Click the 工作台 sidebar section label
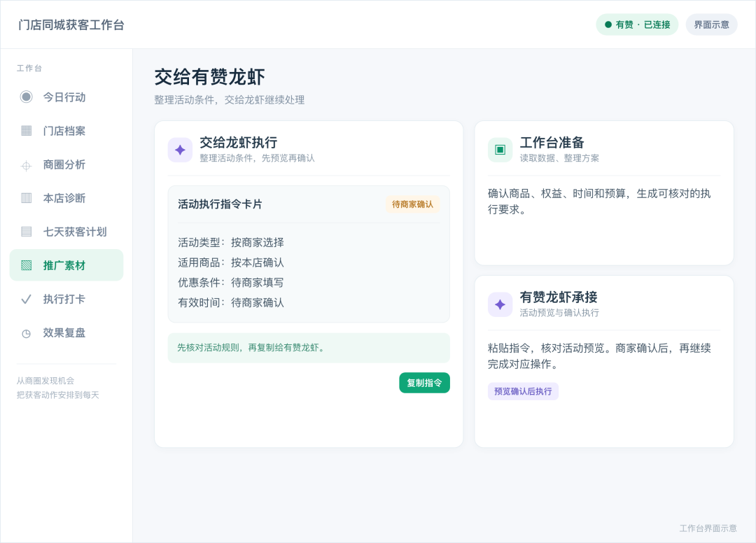Image resolution: width=756 pixels, height=543 pixels. 29,69
